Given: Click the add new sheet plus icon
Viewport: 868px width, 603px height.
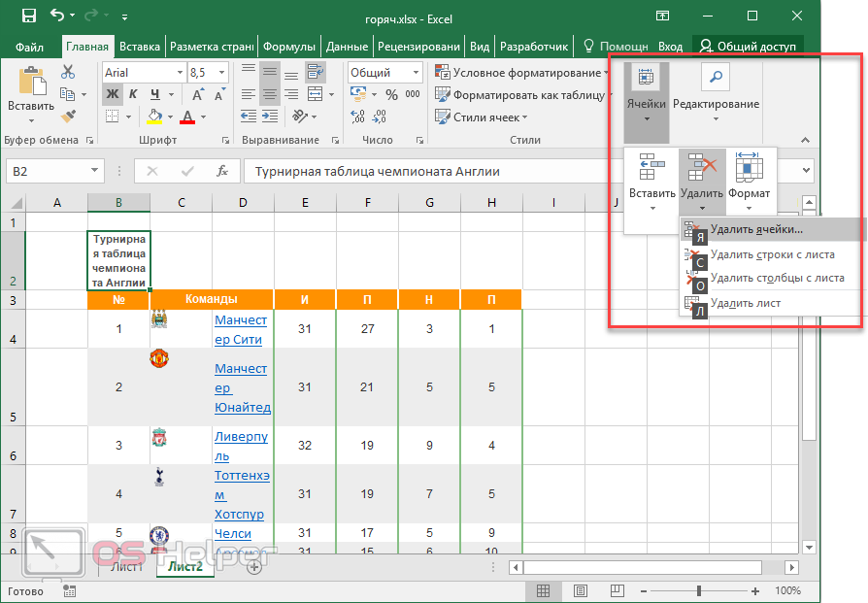Looking at the screenshot, I should (x=254, y=567).
